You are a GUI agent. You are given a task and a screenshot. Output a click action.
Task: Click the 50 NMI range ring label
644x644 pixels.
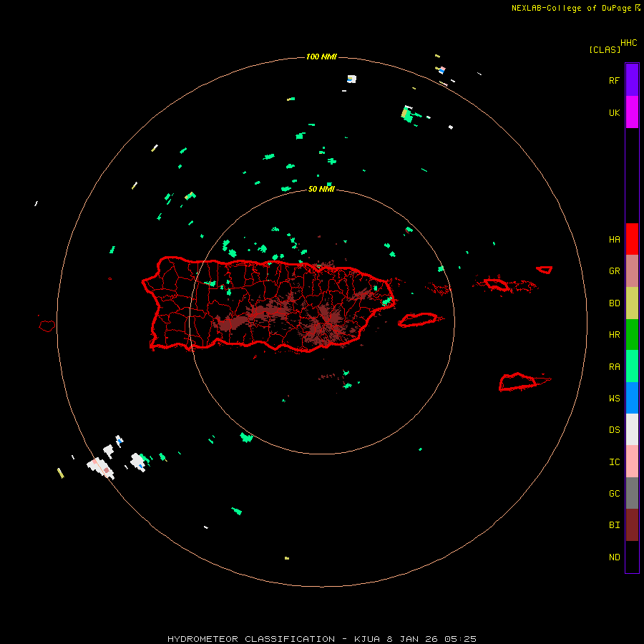tap(321, 189)
